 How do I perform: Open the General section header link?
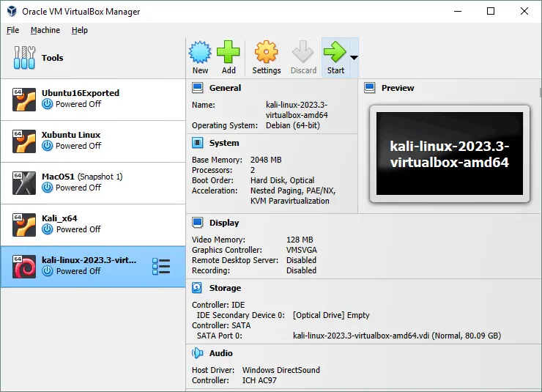point(225,88)
